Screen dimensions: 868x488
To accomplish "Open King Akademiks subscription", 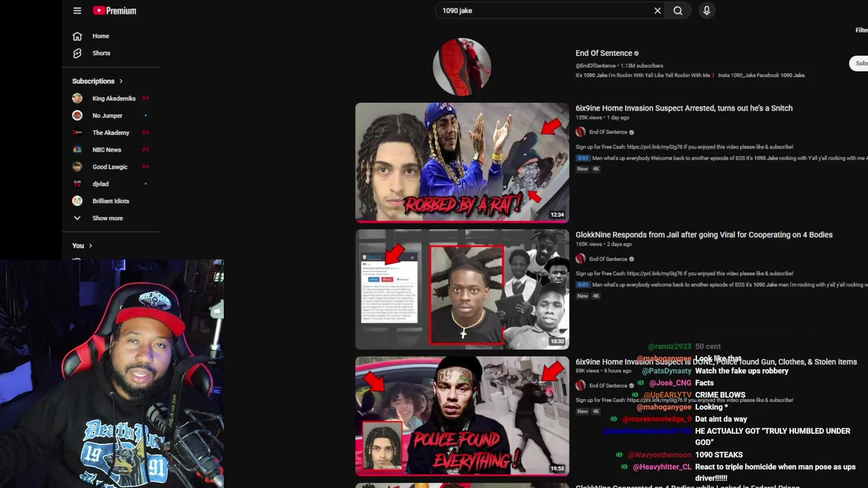I will [x=113, y=98].
